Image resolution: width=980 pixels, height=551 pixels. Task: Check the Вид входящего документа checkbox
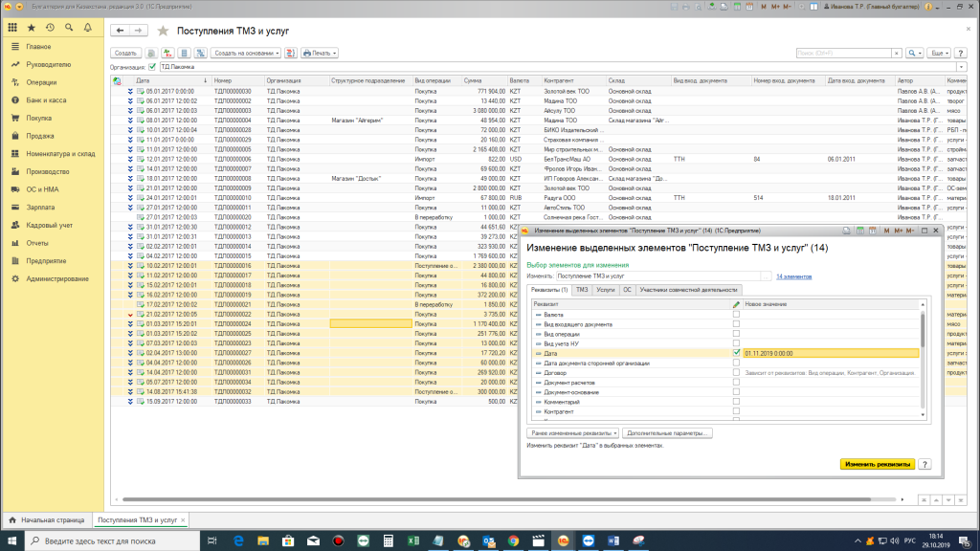tap(736, 324)
